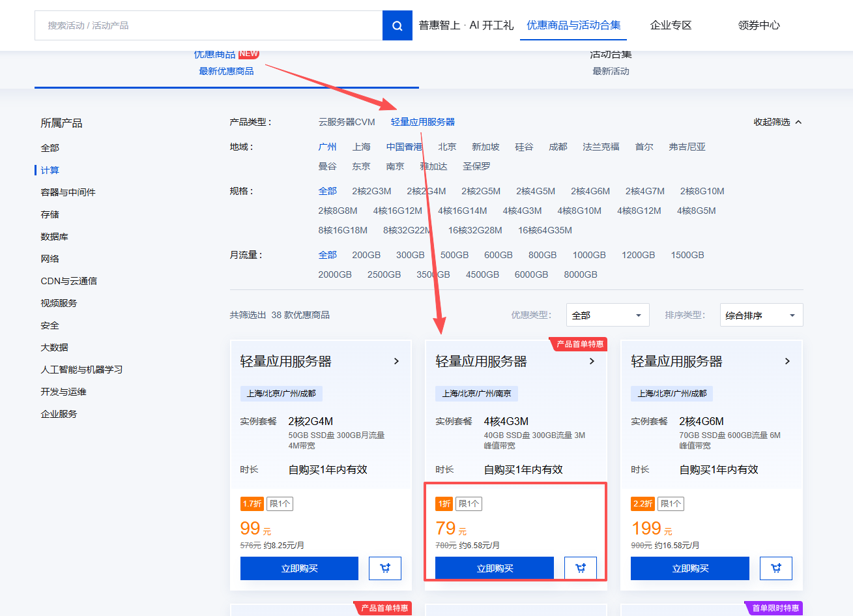Expand the 综合排序 sort dropdown
Image resolution: width=853 pixels, height=616 pixels.
(760, 315)
